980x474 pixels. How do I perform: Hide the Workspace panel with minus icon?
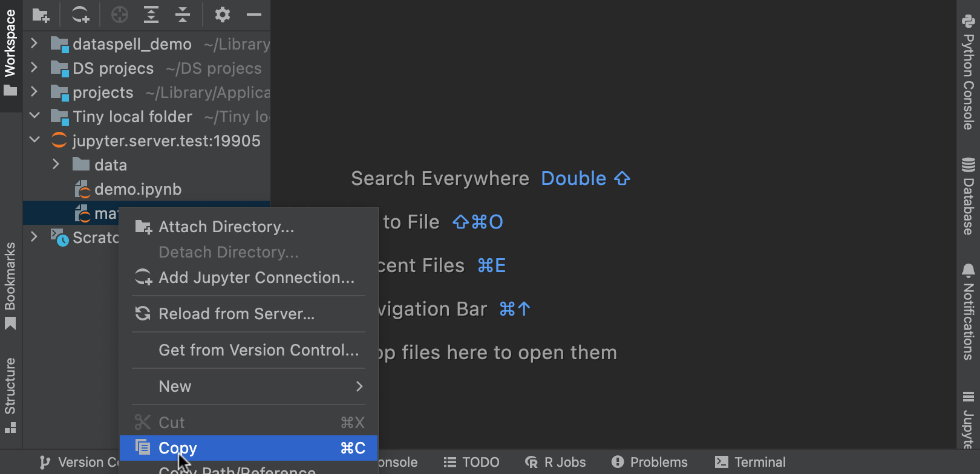pos(254,15)
